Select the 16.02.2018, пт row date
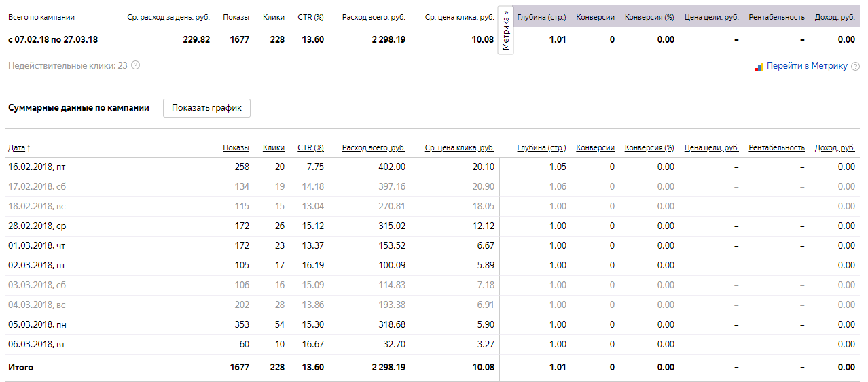This screenshot has width=868, height=382. coord(37,167)
